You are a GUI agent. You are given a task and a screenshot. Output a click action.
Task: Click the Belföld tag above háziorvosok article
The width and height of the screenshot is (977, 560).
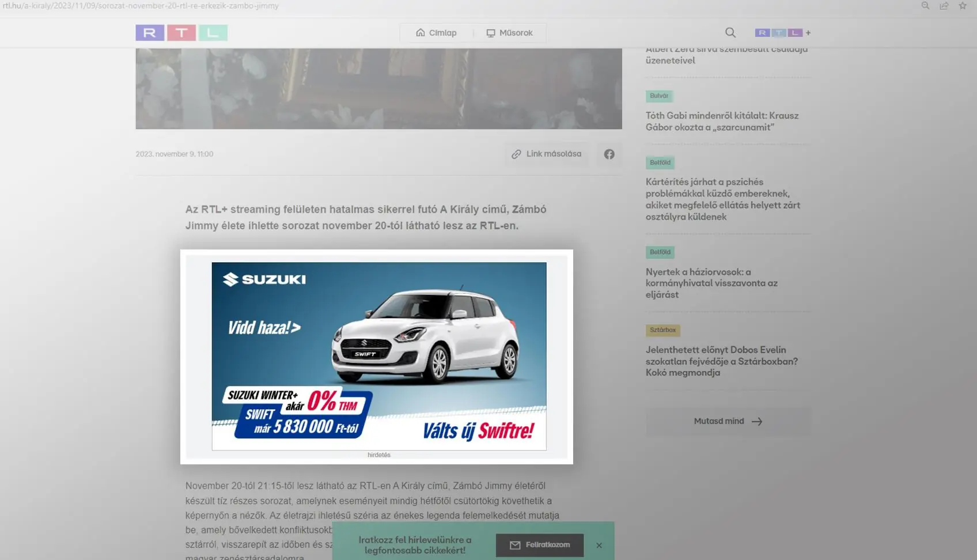[660, 252]
